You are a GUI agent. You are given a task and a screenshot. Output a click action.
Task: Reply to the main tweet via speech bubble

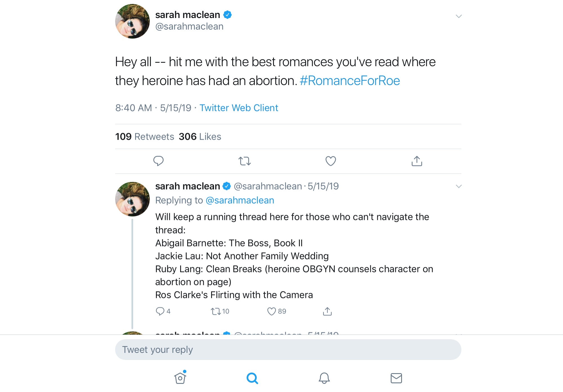pos(158,161)
